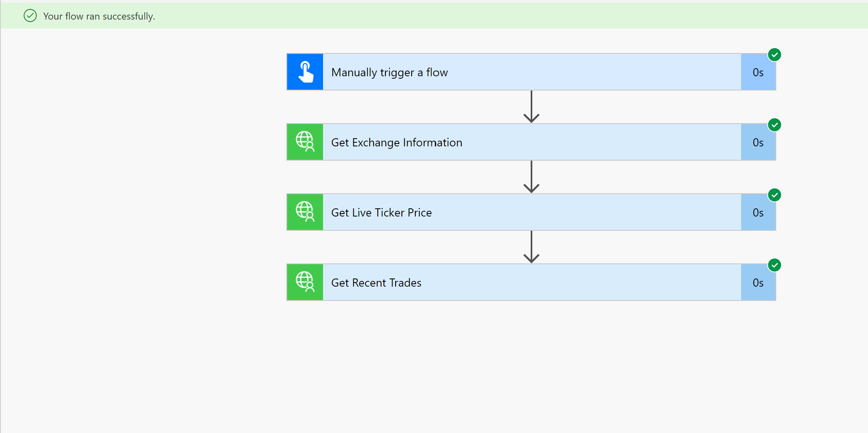The image size is (868, 433).
Task: Expand the Get Exchange Information step
Action: pos(531,142)
